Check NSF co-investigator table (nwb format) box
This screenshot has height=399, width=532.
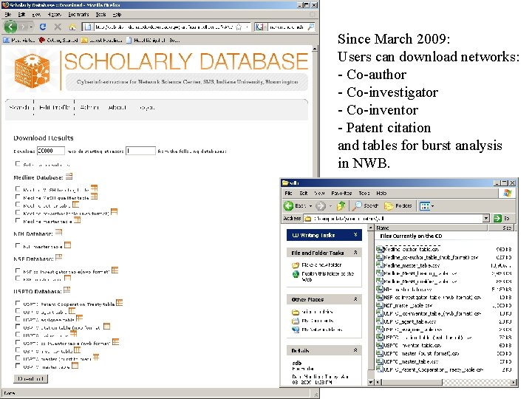tap(18, 270)
